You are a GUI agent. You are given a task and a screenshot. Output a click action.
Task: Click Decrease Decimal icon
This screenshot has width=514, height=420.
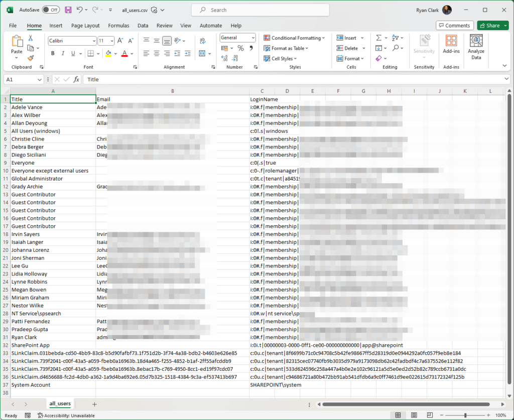[x=235, y=58]
